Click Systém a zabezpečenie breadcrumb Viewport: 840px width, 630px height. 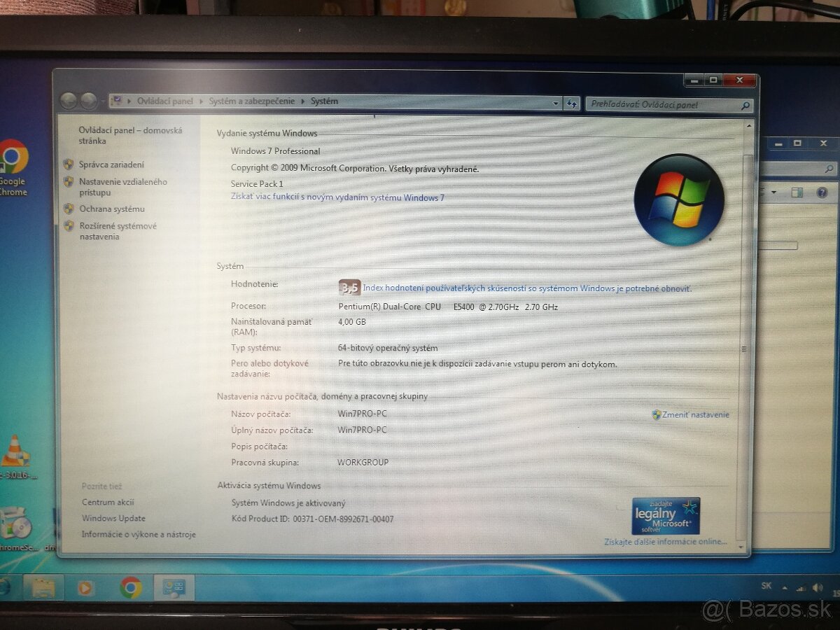252,101
